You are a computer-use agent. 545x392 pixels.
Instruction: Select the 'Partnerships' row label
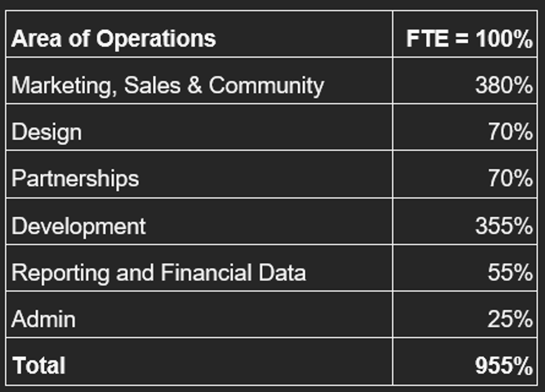(x=75, y=179)
